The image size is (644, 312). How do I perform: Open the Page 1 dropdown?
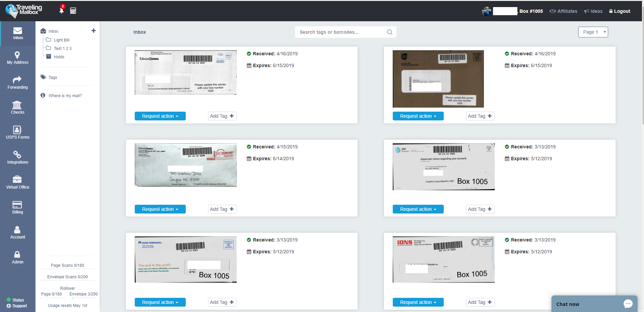coord(593,32)
